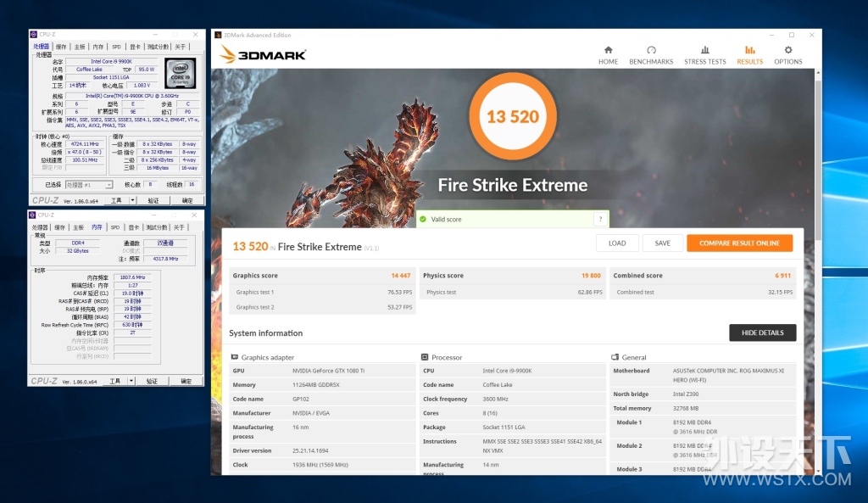
Task: Click COMPARE RESULT ONLINE button
Action: (x=739, y=243)
